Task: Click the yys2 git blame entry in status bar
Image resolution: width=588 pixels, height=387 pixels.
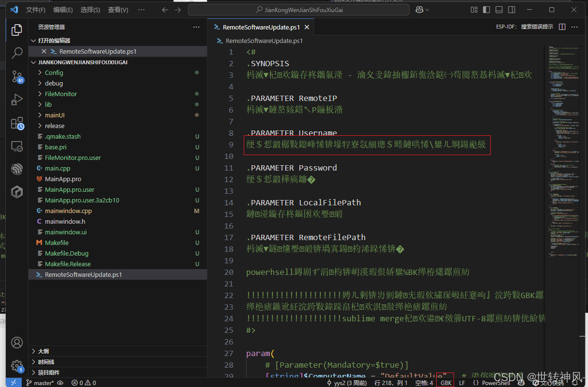Action: [x=347, y=383]
